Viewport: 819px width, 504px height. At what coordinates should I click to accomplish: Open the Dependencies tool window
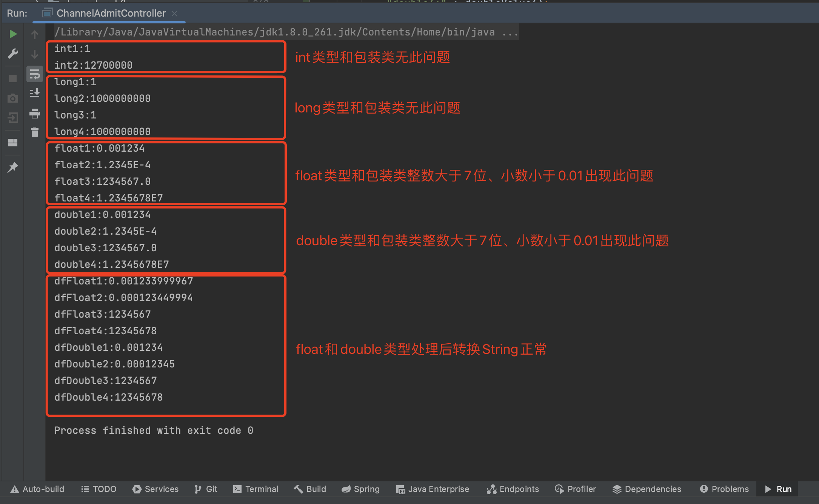[x=647, y=489]
